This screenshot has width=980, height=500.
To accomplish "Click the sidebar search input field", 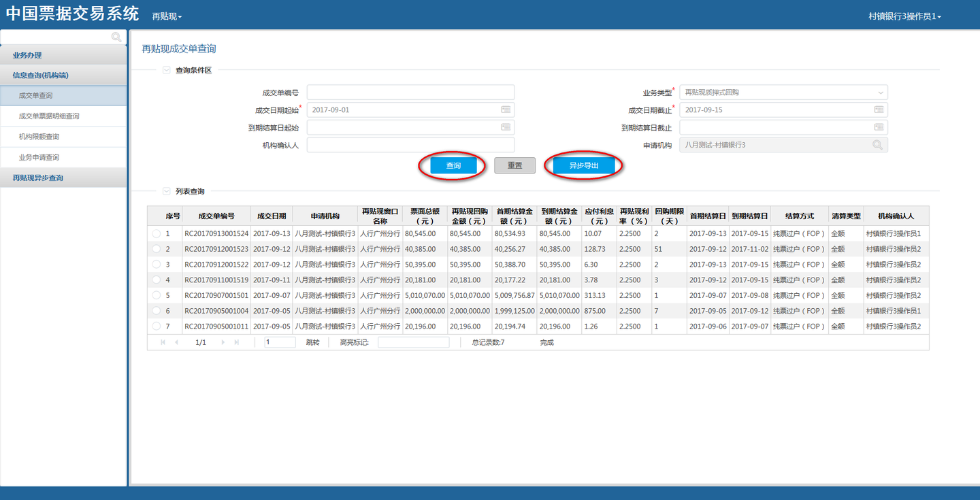I will 56,37.
